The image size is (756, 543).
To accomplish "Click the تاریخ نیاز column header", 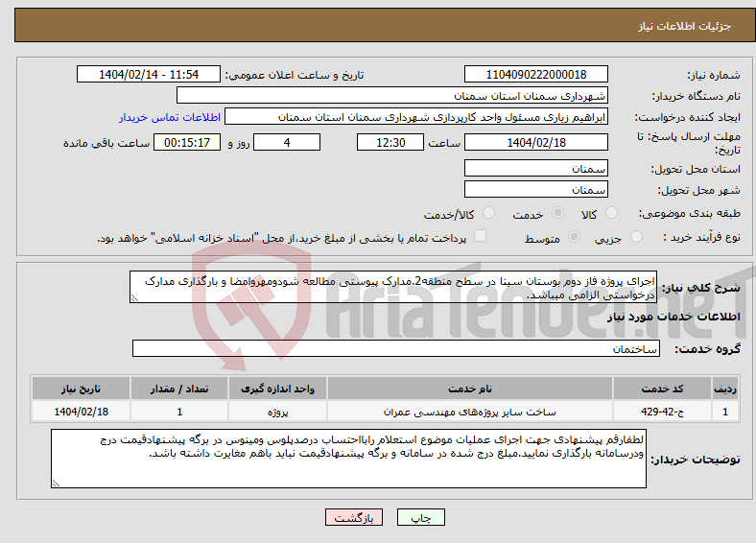I will point(81,389).
